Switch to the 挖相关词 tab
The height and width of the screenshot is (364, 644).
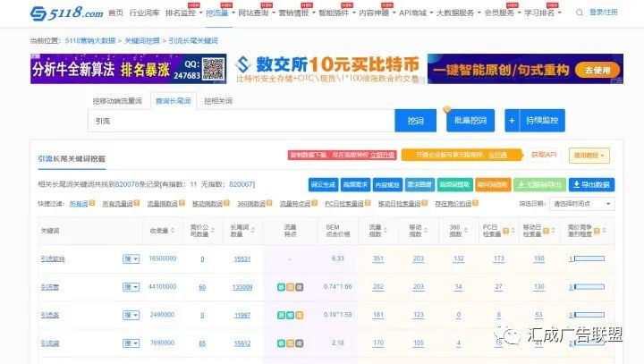[218, 101]
